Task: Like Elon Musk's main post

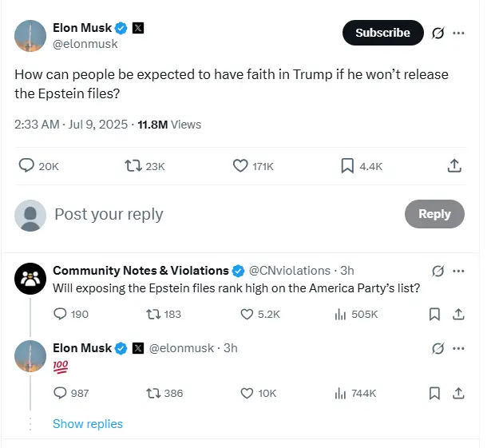Action: [x=240, y=166]
